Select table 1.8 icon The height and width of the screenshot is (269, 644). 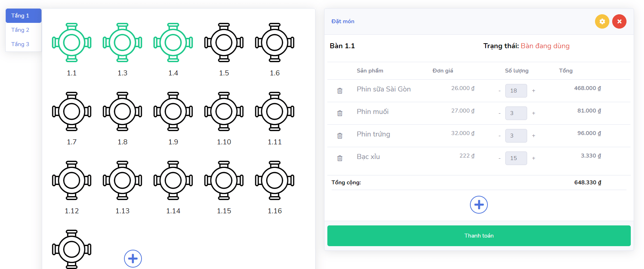pyautogui.click(x=122, y=111)
